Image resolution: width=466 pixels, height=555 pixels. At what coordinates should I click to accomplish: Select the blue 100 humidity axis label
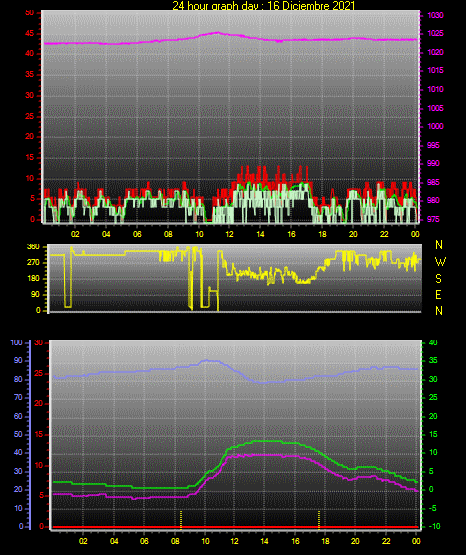pyautogui.click(x=17, y=343)
